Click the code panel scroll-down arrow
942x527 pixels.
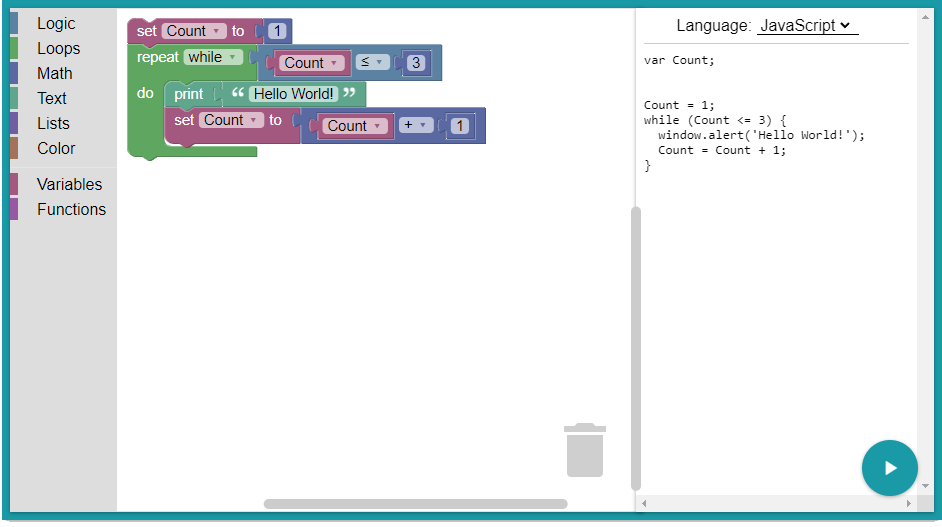925,486
